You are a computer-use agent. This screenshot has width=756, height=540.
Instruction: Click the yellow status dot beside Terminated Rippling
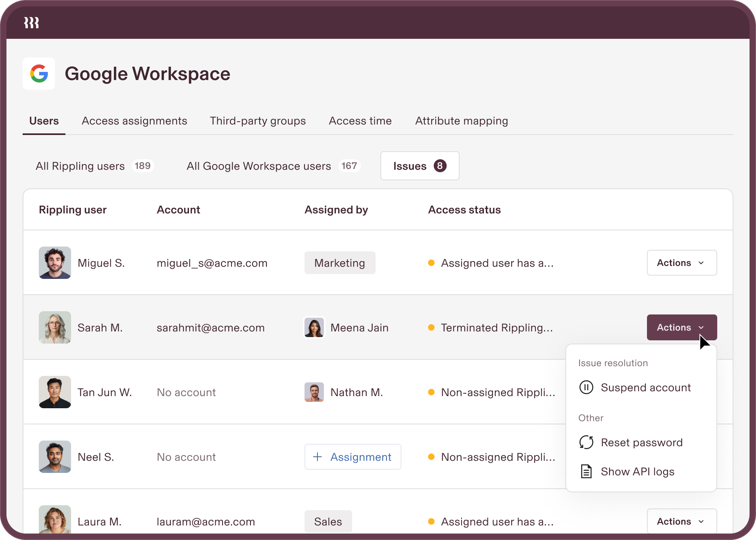coord(431,328)
